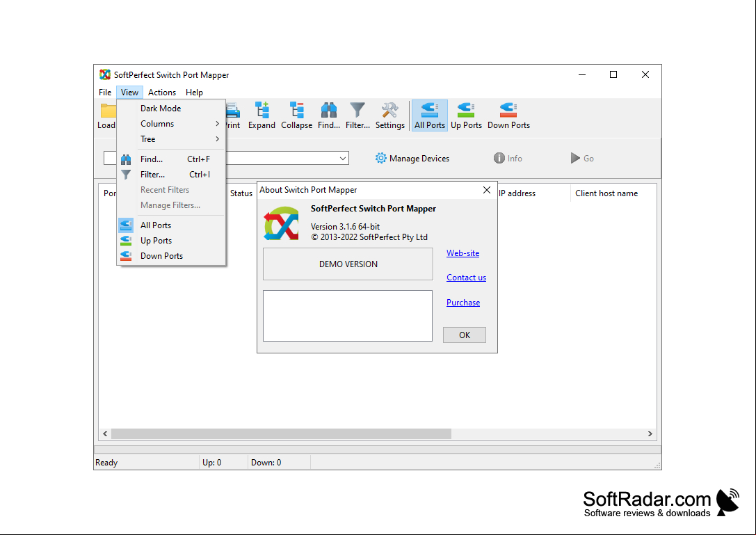
Task: Follow the Contact us link
Action: coord(466,278)
